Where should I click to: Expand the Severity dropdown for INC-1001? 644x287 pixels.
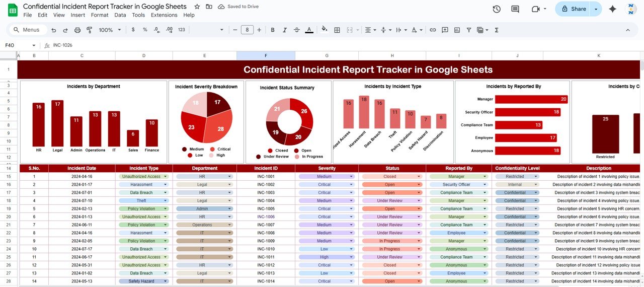(351, 177)
